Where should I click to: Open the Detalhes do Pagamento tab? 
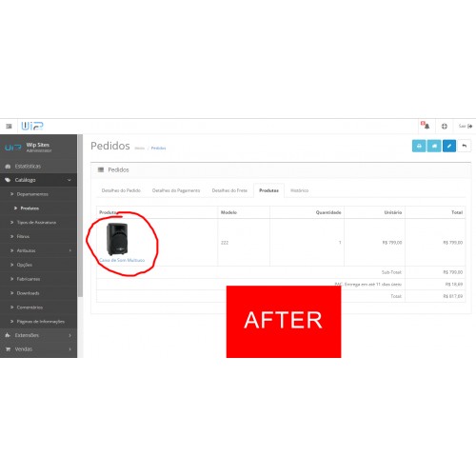click(176, 190)
